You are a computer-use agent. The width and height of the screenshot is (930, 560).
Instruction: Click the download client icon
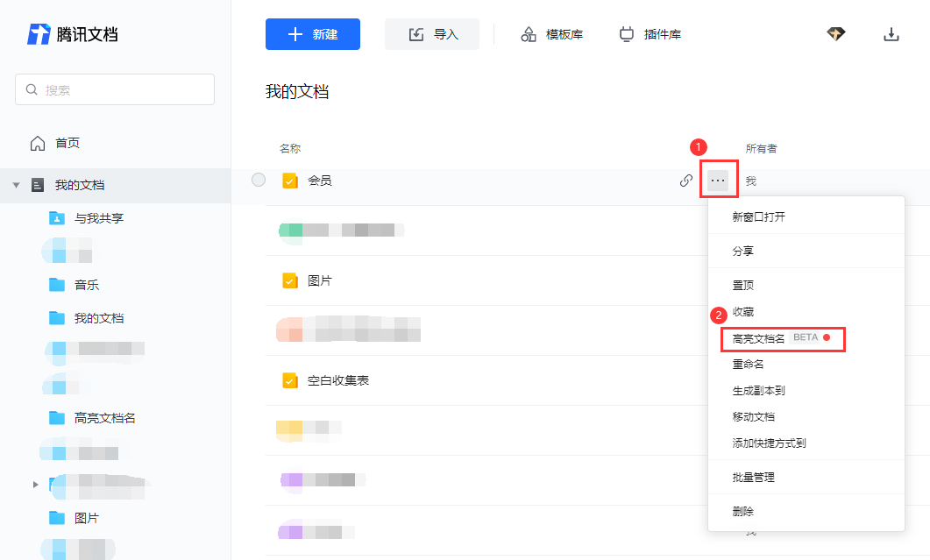(891, 33)
